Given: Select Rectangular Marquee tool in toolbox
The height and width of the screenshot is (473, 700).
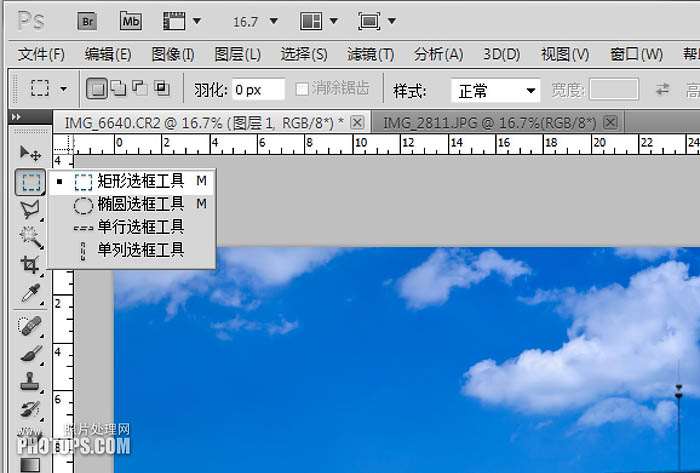Looking at the screenshot, I should [x=30, y=182].
